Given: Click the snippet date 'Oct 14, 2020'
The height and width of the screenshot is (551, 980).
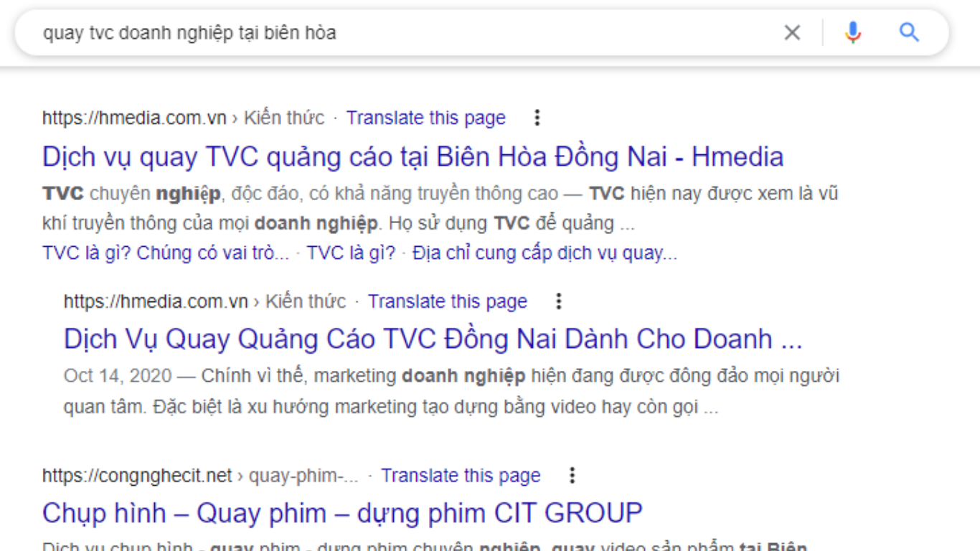Looking at the screenshot, I should tap(118, 376).
